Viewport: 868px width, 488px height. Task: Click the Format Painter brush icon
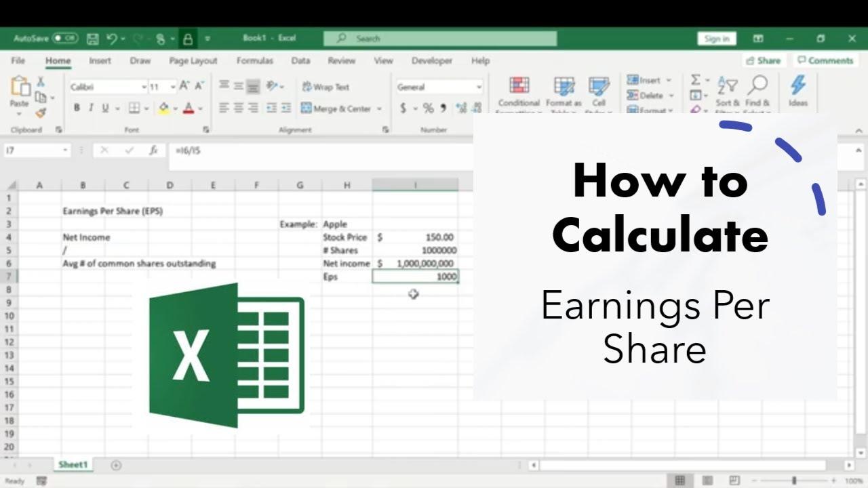[x=41, y=113]
